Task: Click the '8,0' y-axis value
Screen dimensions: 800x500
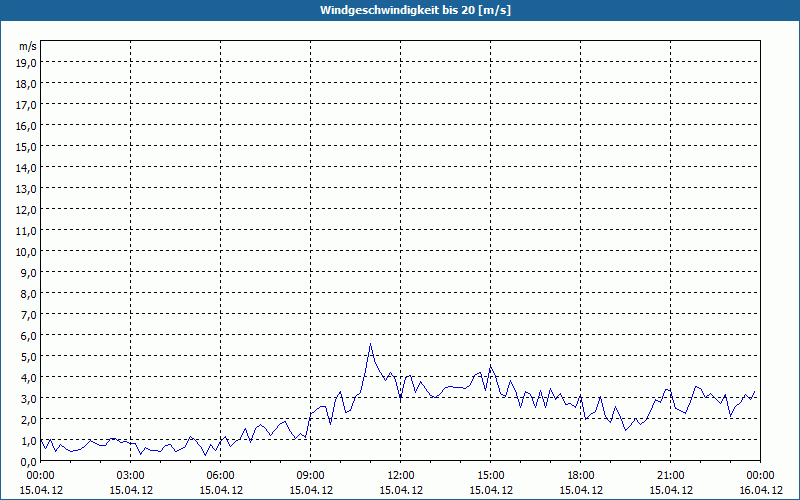Action: click(x=29, y=294)
